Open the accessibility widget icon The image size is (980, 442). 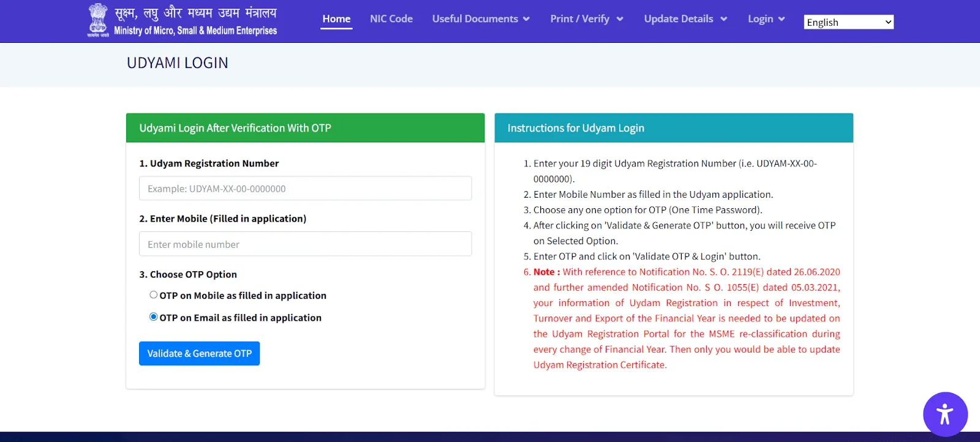(x=945, y=414)
